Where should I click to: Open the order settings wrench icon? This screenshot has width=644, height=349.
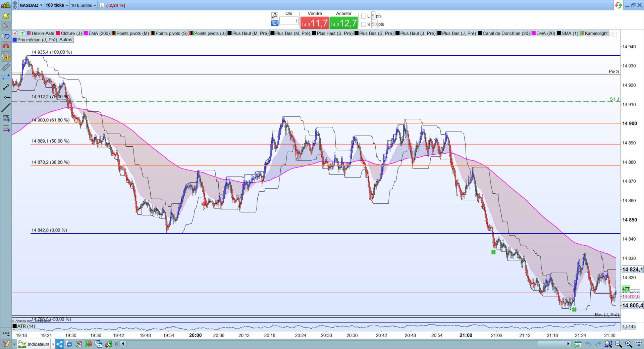[274, 15]
